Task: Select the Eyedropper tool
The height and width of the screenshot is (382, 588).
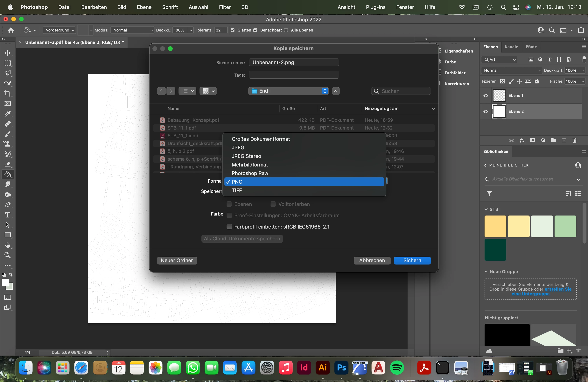Action: (8, 114)
